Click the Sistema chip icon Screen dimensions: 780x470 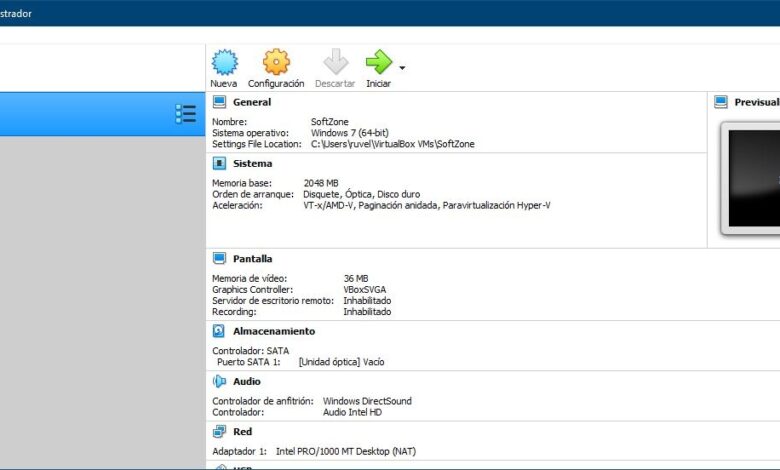coord(219,163)
